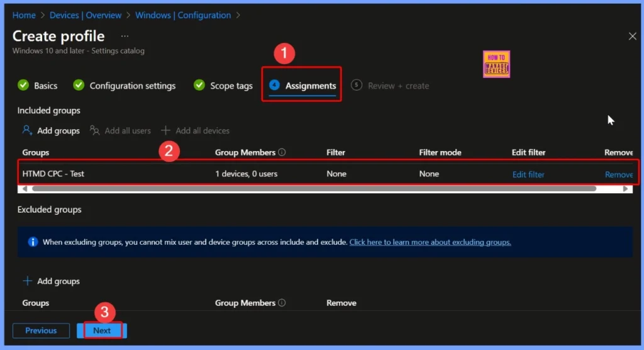Close the Create profile pane
This screenshot has width=644, height=350.
pyautogui.click(x=632, y=37)
